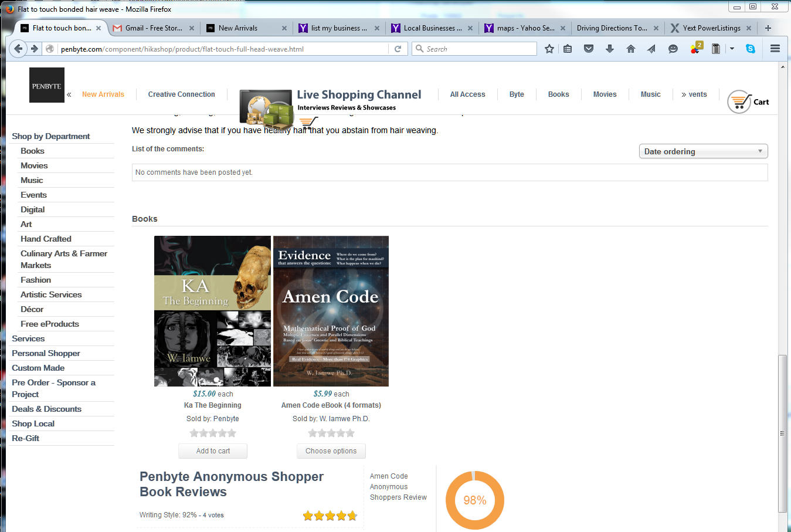791x532 pixels.
Task: Click the colored extension icon with badge 2
Action: pos(696,48)
